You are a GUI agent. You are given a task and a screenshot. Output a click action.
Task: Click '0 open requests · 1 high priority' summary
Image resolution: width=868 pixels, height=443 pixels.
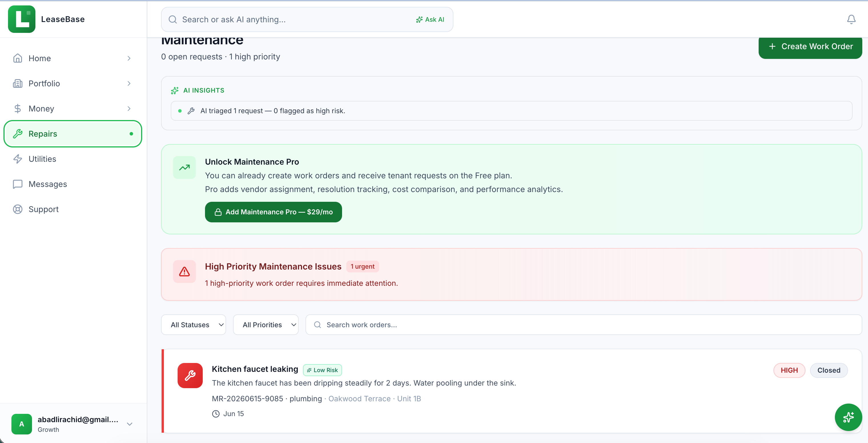click(220, 57)
